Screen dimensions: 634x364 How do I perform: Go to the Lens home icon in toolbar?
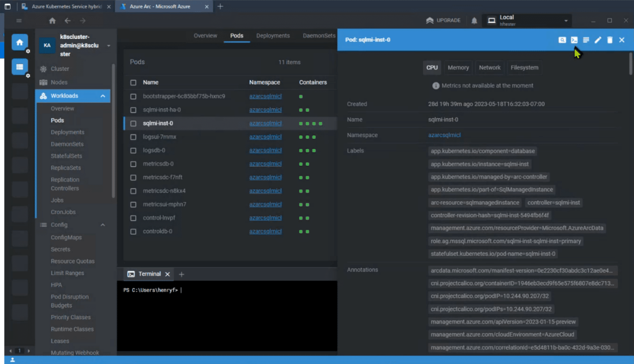(52, 21)
